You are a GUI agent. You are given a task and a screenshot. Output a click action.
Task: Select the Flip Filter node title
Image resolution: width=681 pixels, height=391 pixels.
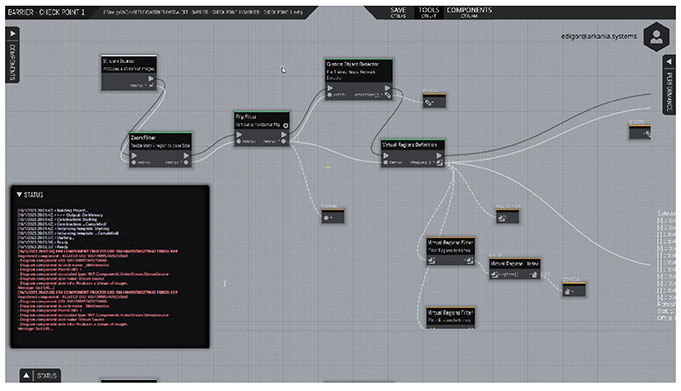[x=246, y=117]
